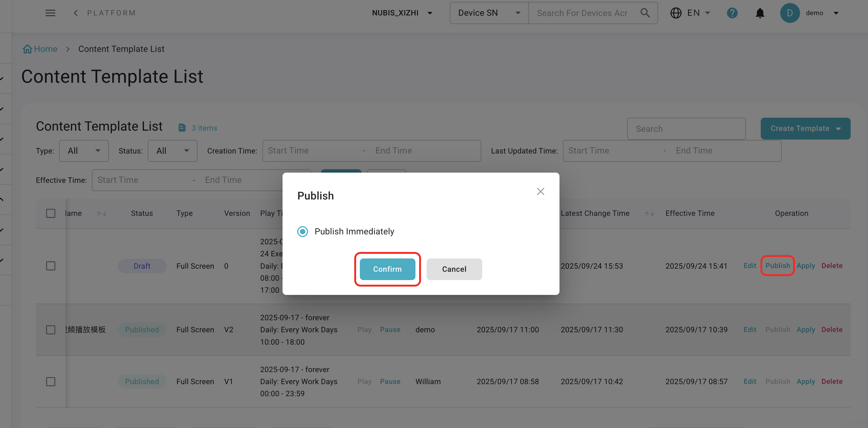Click the device search magnifier icon
868x428 pixels.
pos(645,13)
